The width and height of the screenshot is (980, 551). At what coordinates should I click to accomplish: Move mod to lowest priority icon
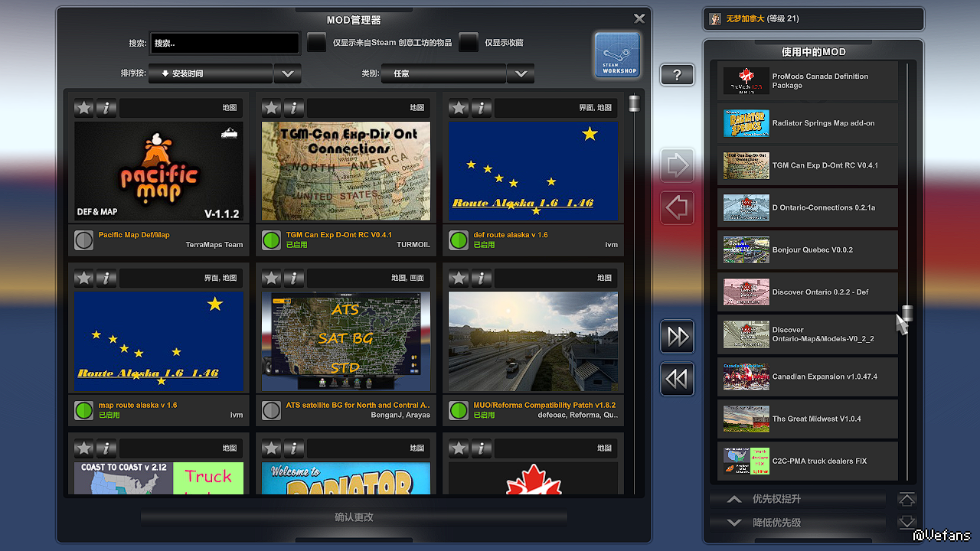click(906, 523)
